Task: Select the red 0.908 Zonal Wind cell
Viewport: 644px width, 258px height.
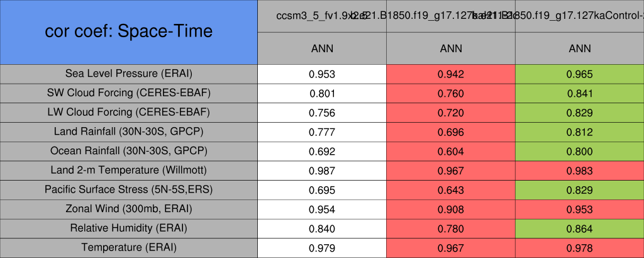Action: (450, 210)
